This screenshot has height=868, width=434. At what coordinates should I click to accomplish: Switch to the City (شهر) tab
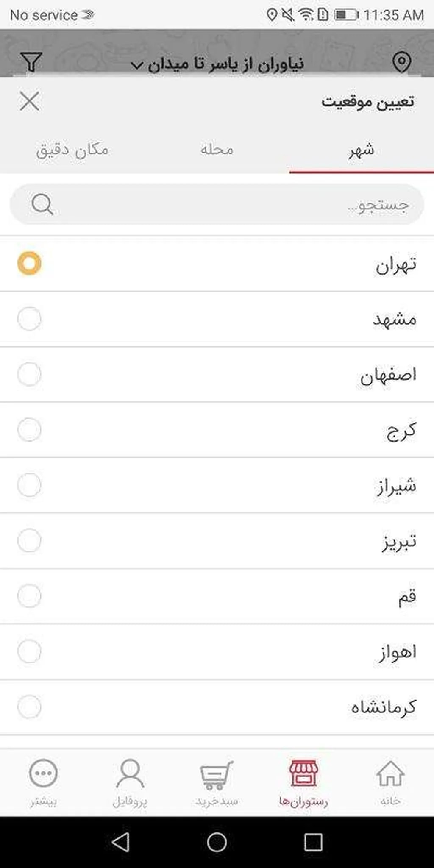tap(361, 150)
